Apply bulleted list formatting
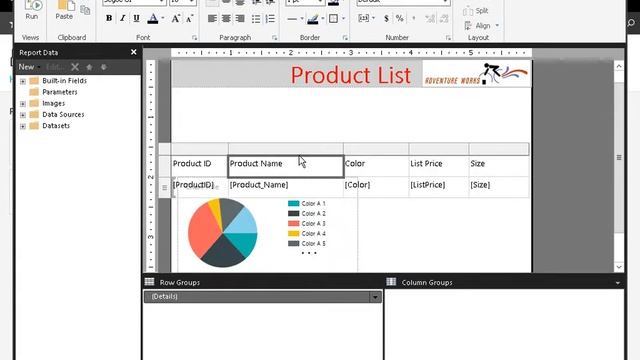 [256, 19]
